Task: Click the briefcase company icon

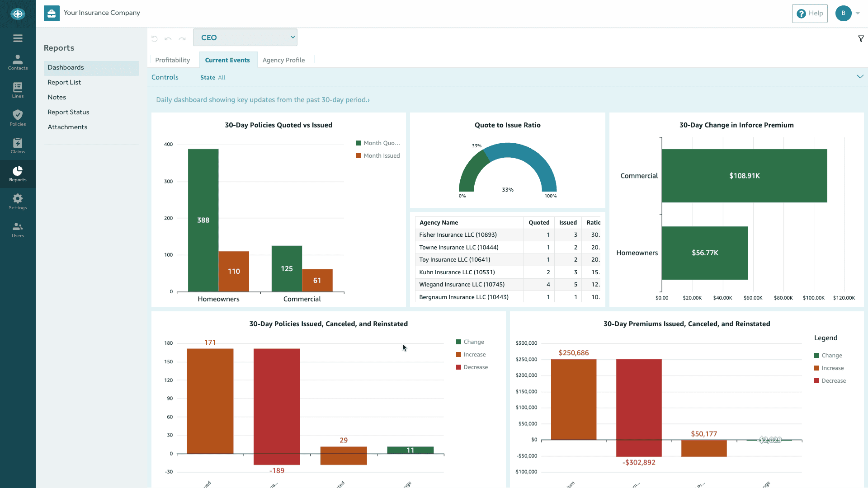Action: [52, 13]
